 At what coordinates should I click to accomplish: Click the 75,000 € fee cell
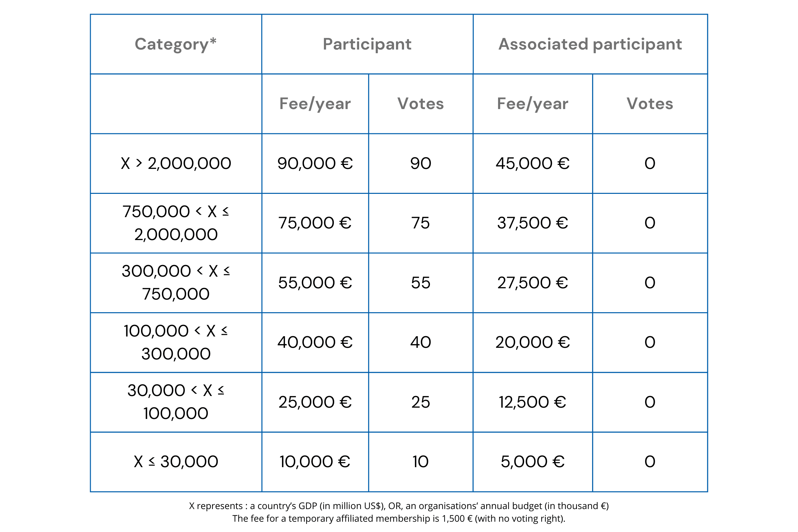pyautogui.click(x=315, y=223)
